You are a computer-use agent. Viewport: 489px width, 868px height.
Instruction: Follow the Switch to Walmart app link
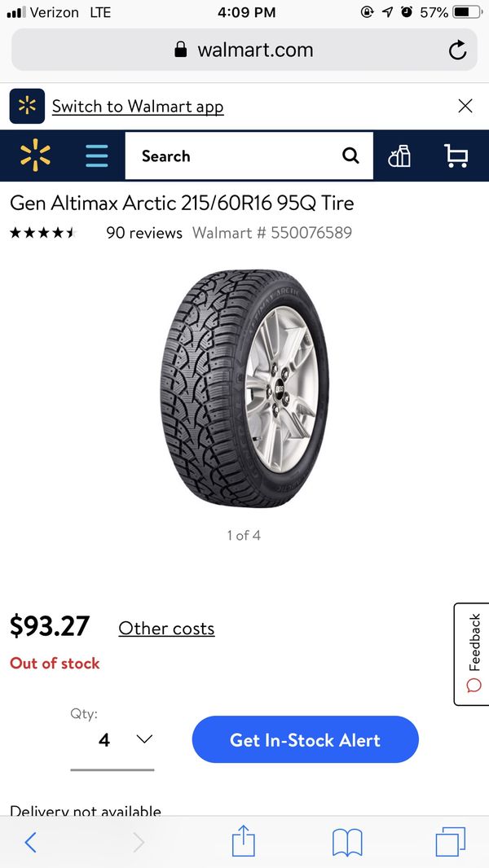(138, 107)
